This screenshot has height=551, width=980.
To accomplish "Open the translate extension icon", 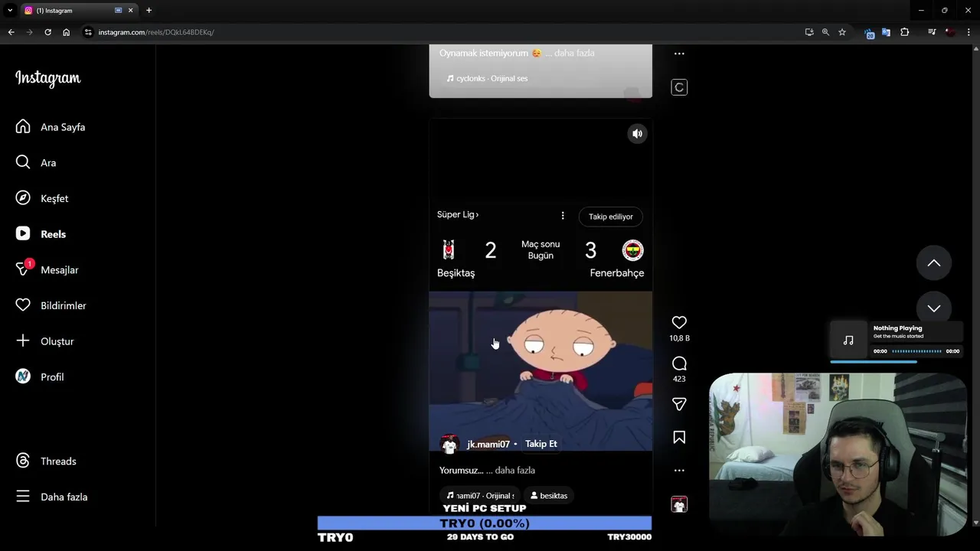I will (886, 32).
